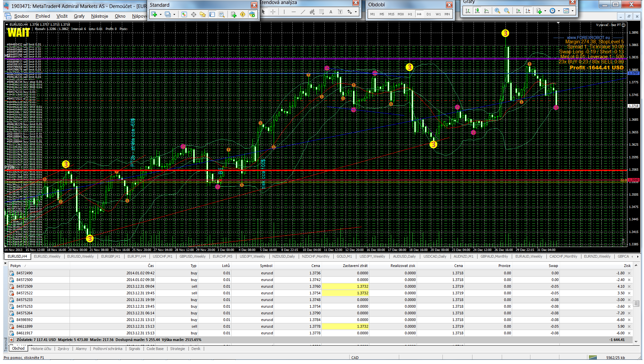The height and width of the screenshot is (364, 644).
Task: Open the Grafy menu
Action: (79, 16)
